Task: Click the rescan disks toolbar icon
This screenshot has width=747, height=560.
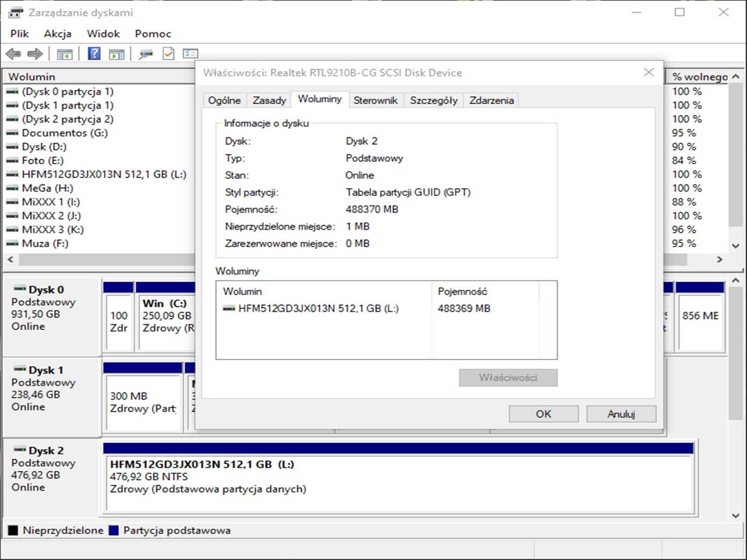Action: pyautogui.click(x=146, y=54)
